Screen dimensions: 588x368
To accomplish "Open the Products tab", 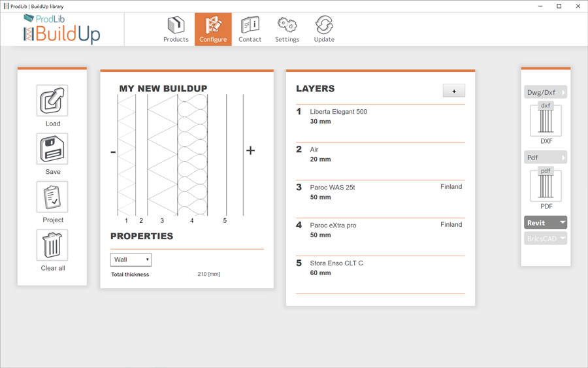I will point(176,29).
